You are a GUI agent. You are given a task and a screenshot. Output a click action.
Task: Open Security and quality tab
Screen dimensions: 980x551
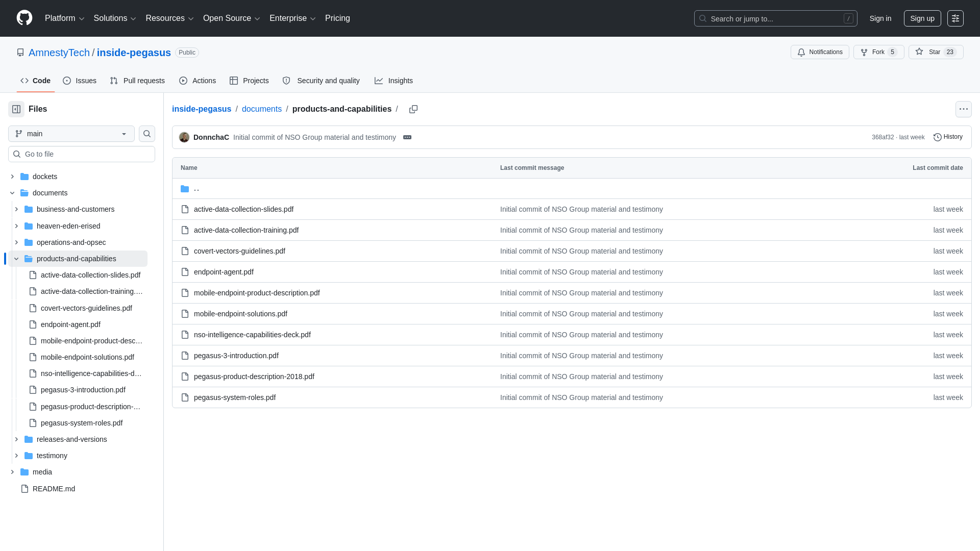point(321,81)
